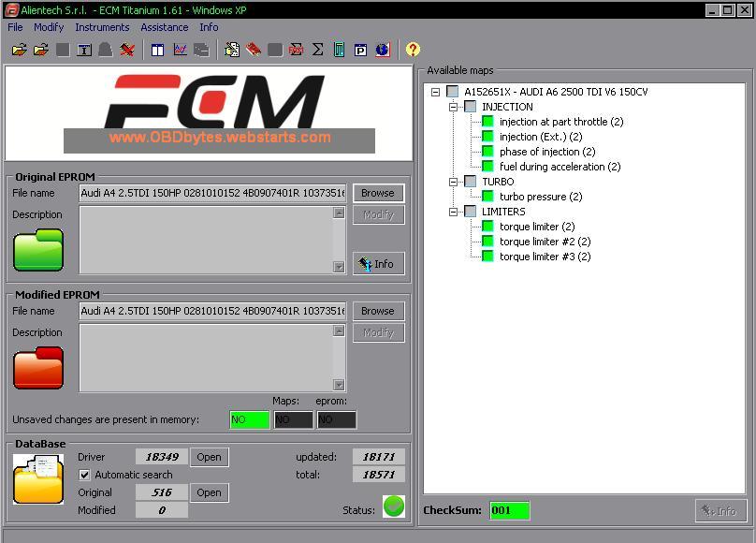
Task: Toggle the checkbox next to torque limiter #2 (2)
Action: [487, 242]
